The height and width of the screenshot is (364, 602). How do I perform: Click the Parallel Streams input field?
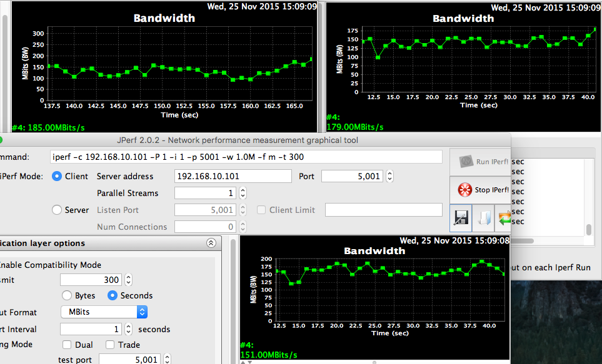[x=206, y=193]
